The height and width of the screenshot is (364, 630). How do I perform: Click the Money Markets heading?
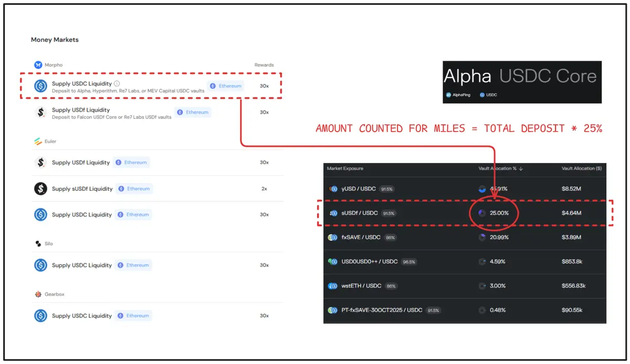pos(55,40)
